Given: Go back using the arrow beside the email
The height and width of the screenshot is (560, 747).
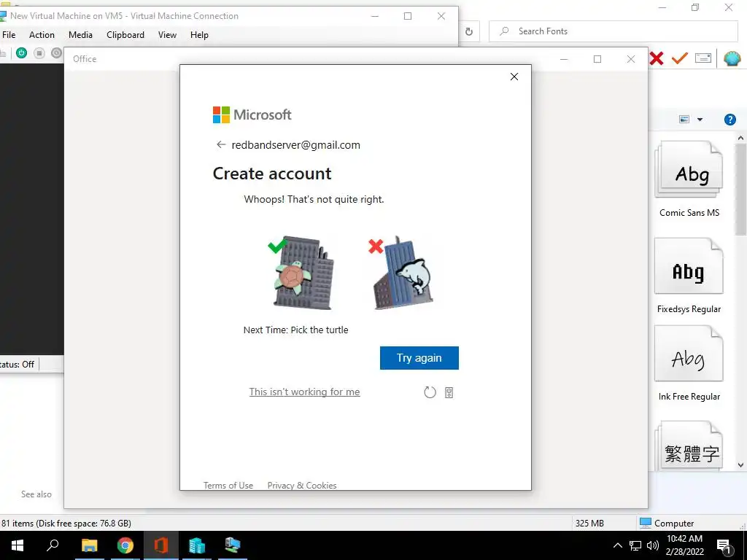Looking at the screenshot, I should [x=220, y=144].
